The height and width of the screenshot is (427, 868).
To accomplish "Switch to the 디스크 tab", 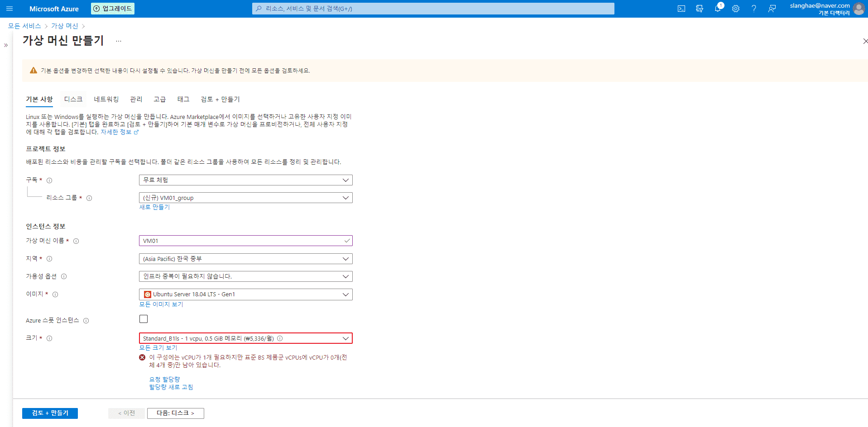I will (x=73, y=99).
